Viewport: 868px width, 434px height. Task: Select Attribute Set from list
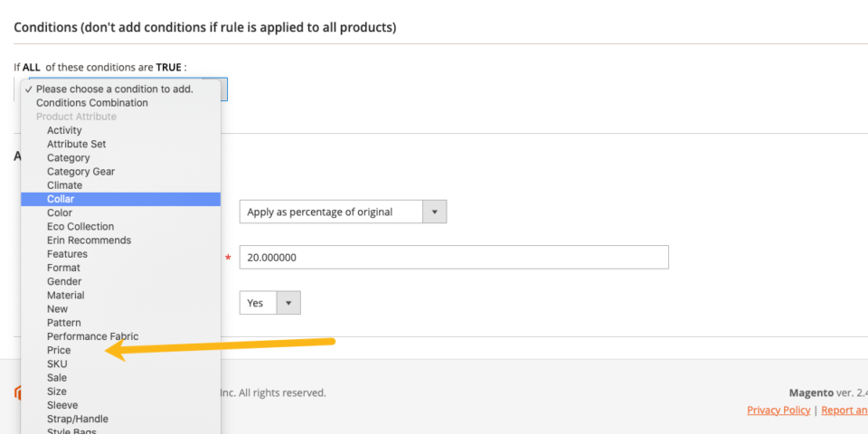76,144
